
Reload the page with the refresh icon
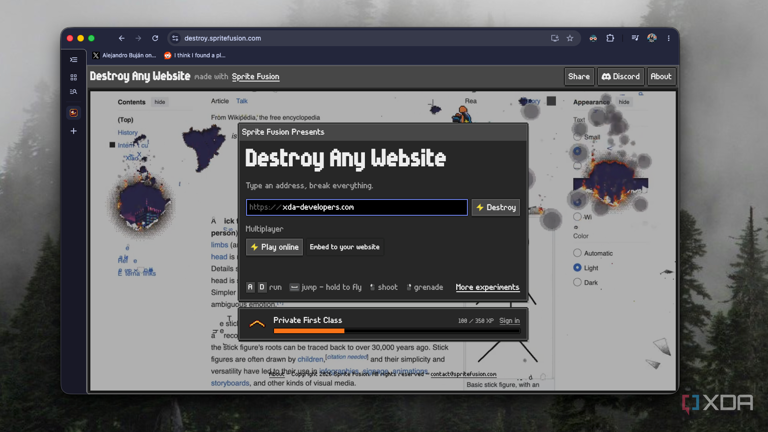155,38
